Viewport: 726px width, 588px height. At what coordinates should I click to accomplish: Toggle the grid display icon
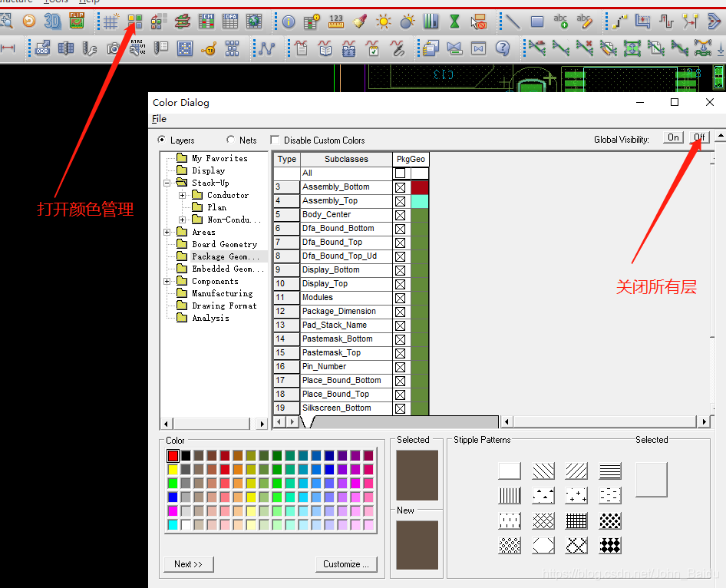click(111, 21)
